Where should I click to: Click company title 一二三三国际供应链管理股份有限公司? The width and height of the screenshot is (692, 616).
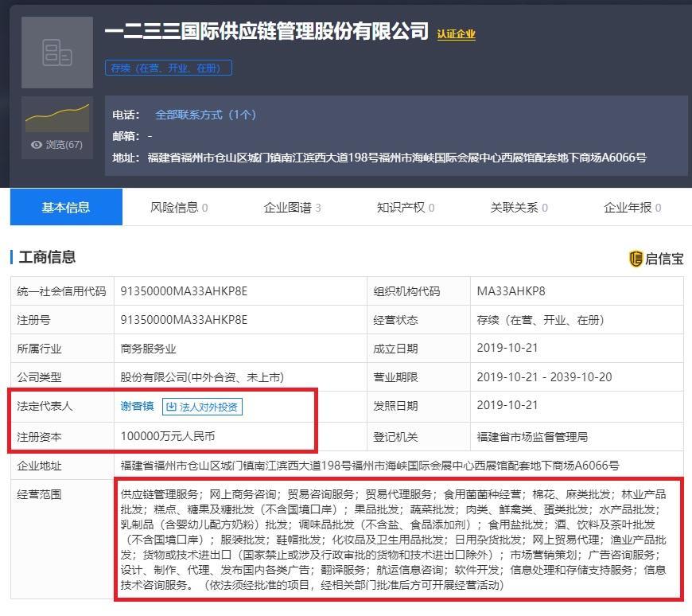pyautogui.click(x=267, y=31)
